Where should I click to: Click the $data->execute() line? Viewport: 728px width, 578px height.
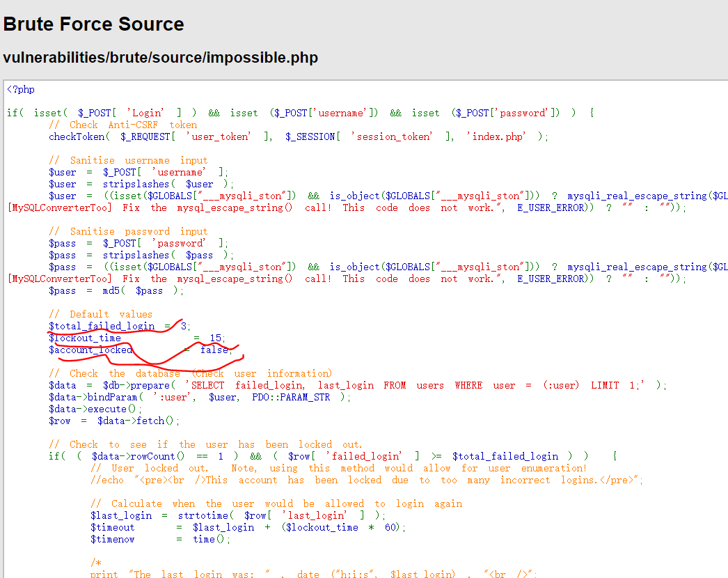(x=95, y=409)
